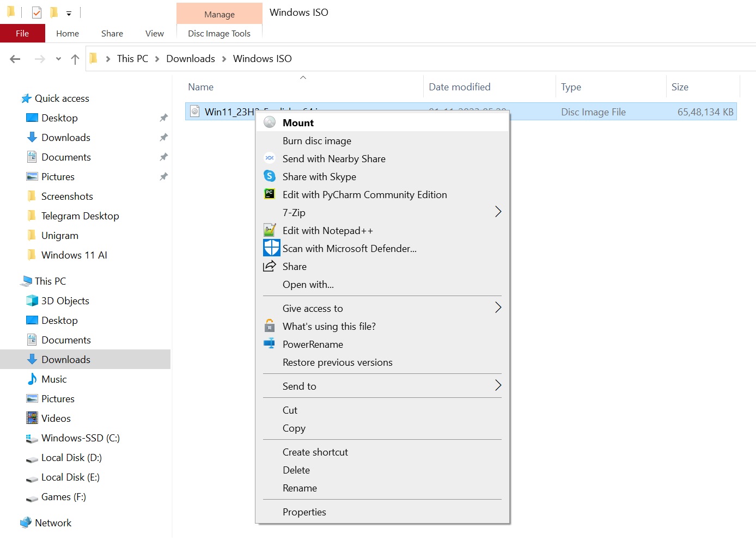The height and width of the screenshot is (541, 756).
Task: Click the Scan with Microsoft Defender icon
Action: pos(270,248)
